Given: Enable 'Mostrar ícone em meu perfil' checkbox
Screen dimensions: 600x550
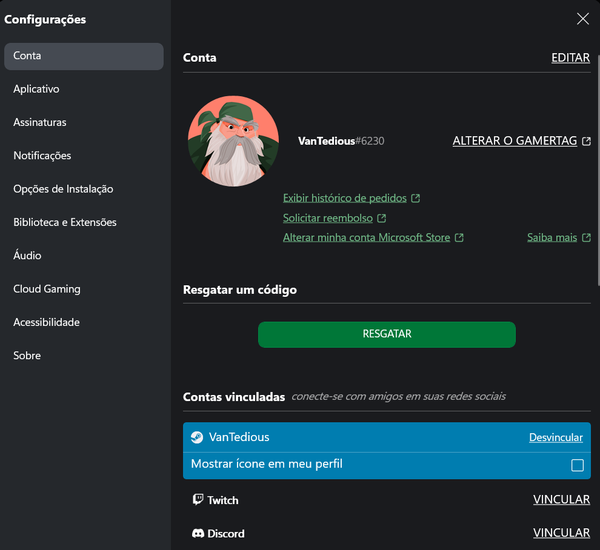Looking at the screenshot, I should [x=577, y=465].
